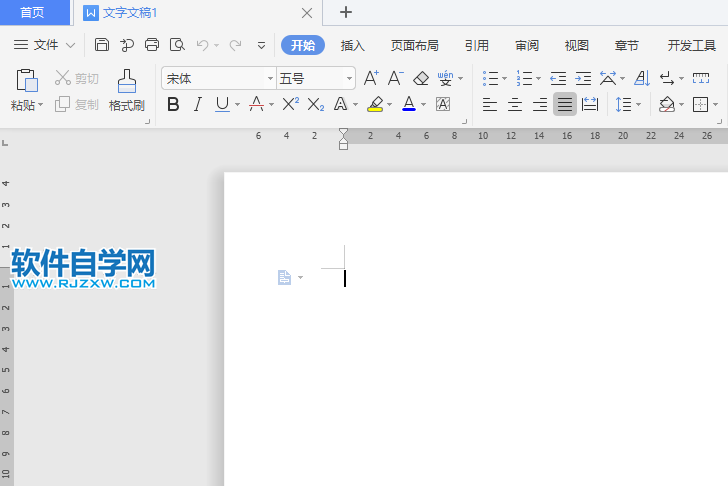Click the Print icon
Screen dimensions: 728x486
152,45
